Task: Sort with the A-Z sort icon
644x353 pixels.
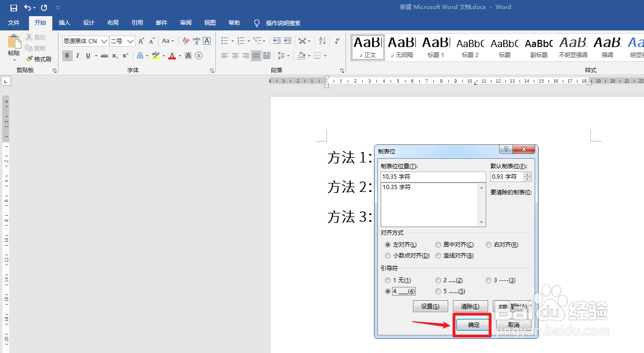Action: tap(322, 41)
